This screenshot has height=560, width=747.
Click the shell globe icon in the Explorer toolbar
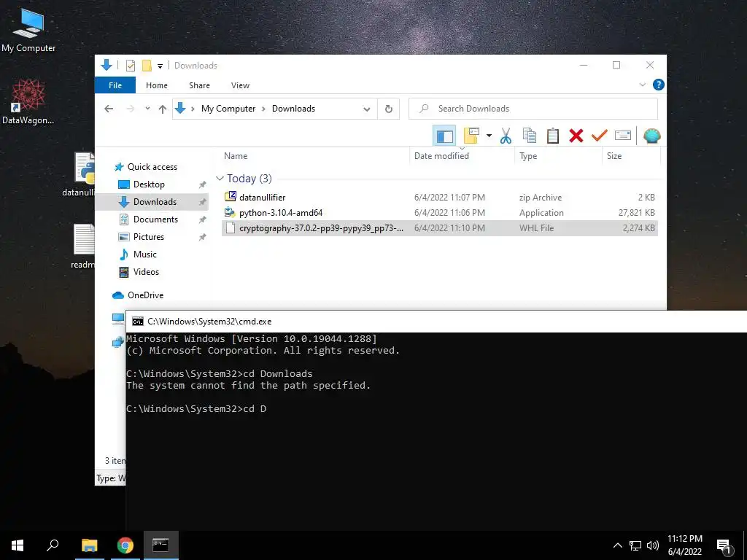(x=651, y=136)
